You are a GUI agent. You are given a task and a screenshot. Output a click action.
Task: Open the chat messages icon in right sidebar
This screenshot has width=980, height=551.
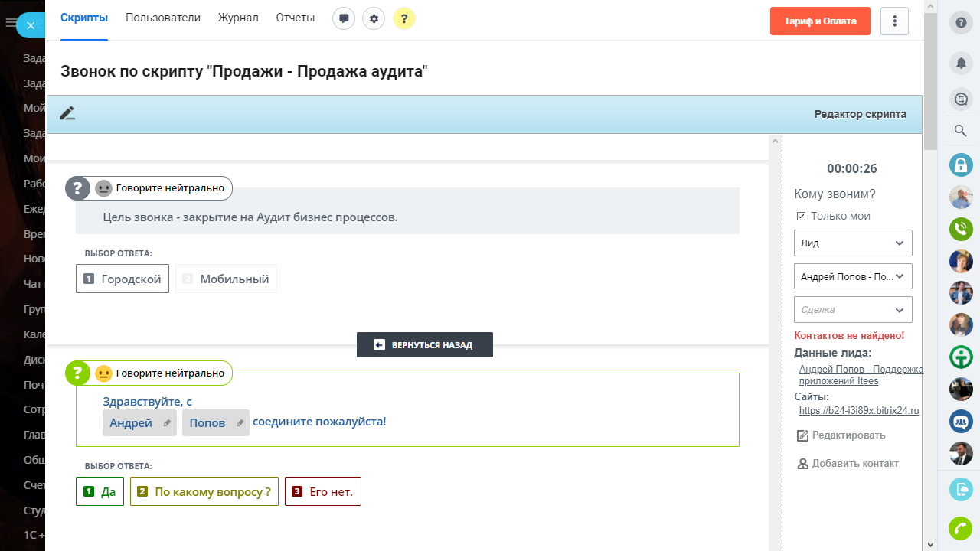[x=961, y=99]
